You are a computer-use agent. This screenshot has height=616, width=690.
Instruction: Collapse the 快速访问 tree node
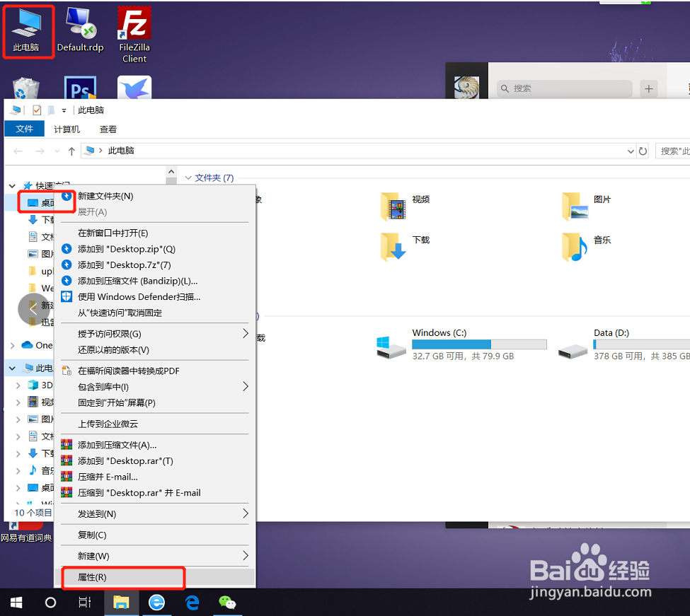[x=12, y=186]
